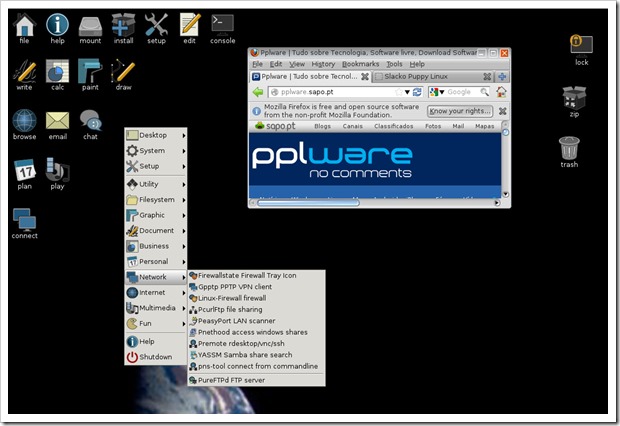Open the trash desktop icon
This screenshot has width=620, height=426.
pos(569,152)
